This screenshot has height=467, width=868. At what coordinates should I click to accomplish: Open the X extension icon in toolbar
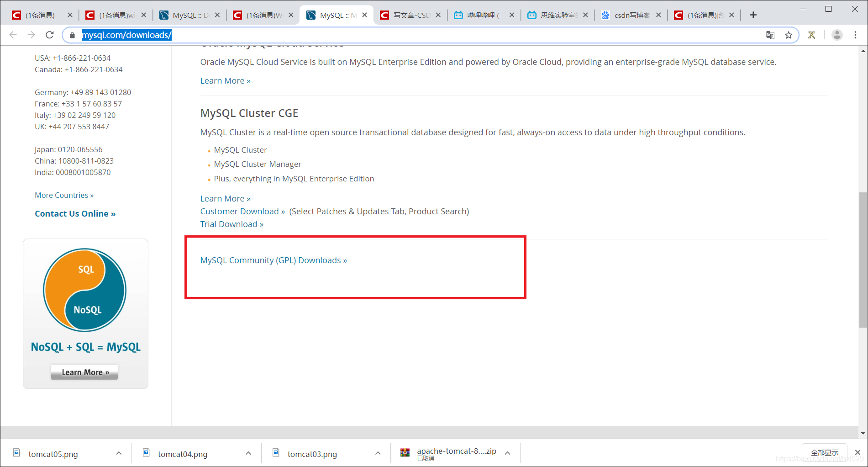point(811,35)
